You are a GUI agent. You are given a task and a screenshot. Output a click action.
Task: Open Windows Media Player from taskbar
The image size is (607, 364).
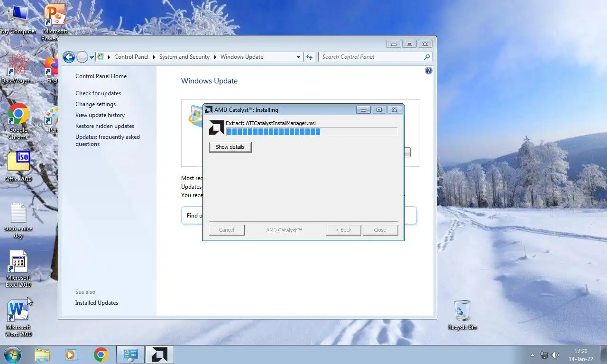71,355
